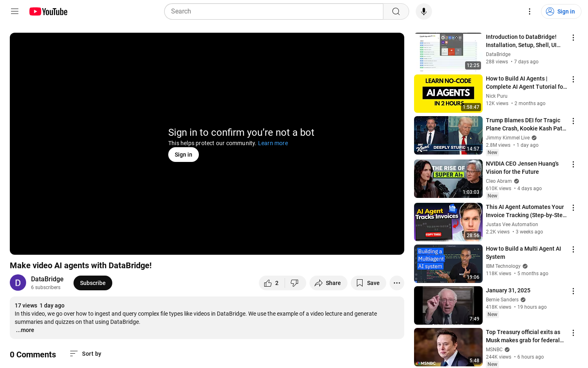Open title Trump Blames DEI for Tragic Plane Crash

(526, 124)
